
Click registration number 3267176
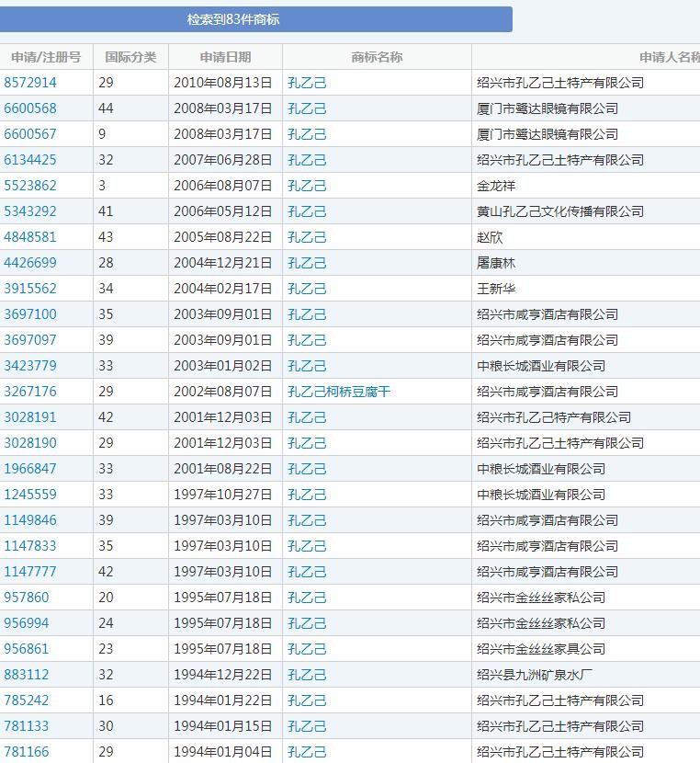[30, 392]
